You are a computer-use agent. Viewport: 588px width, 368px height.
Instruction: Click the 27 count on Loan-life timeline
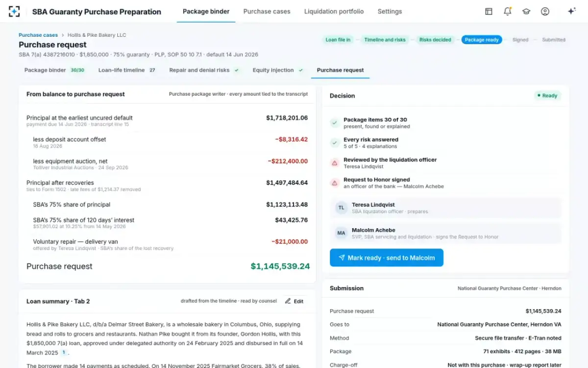click(152, 70)
